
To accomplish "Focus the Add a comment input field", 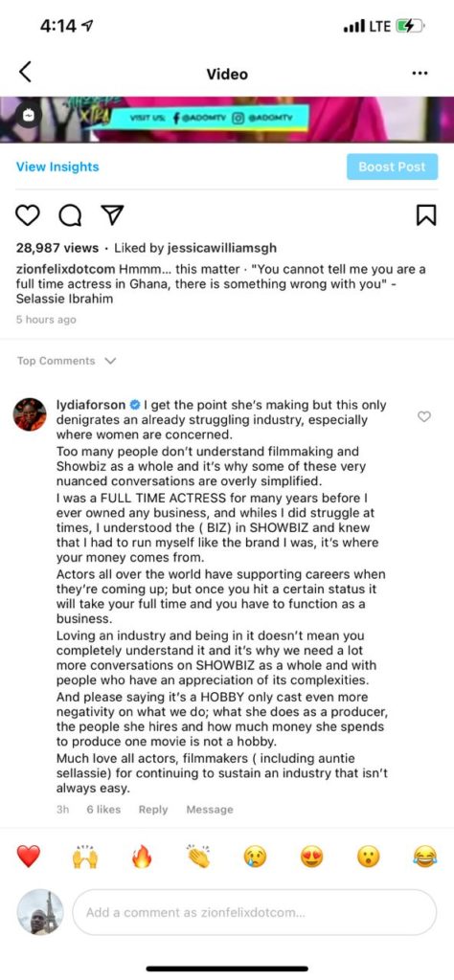I will point(255,912).
